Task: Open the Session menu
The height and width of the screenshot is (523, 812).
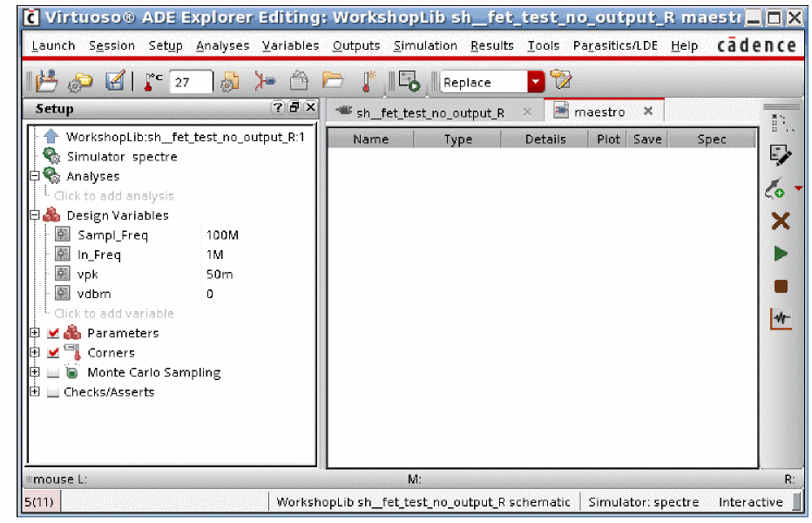Action: (112, 45)
